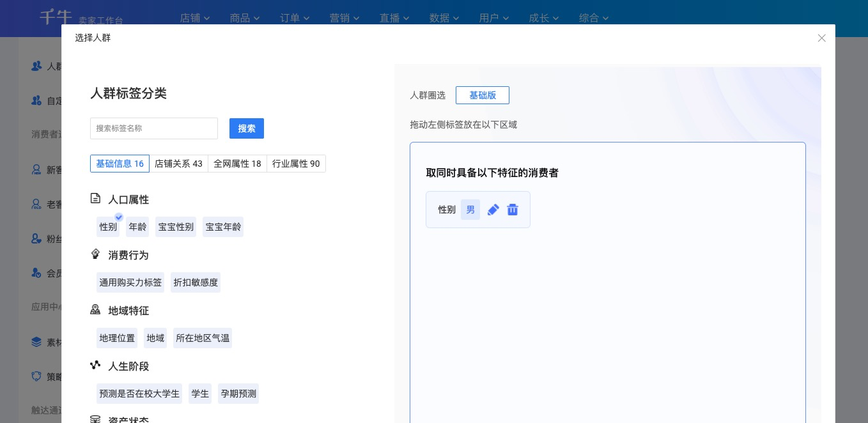Open the 综合 dropdown menu
This screenshot has height=423, width=868.
(x=594, y=18)
